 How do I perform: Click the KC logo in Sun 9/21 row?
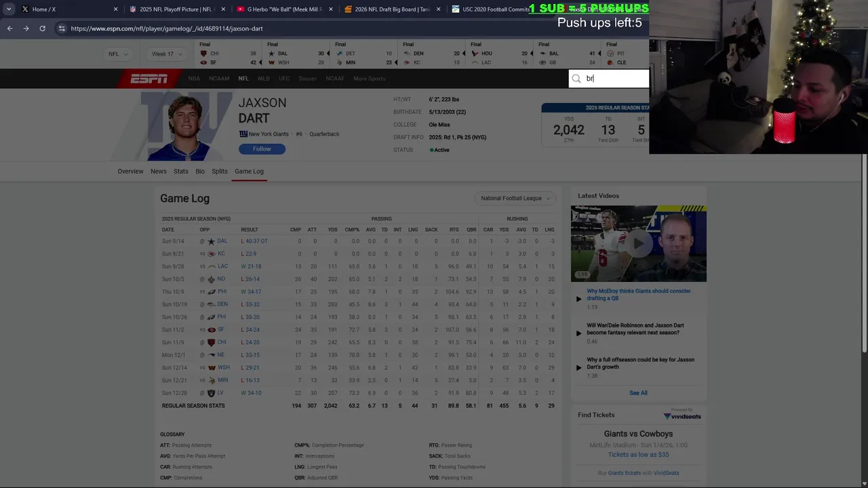(x=211, y=253)
